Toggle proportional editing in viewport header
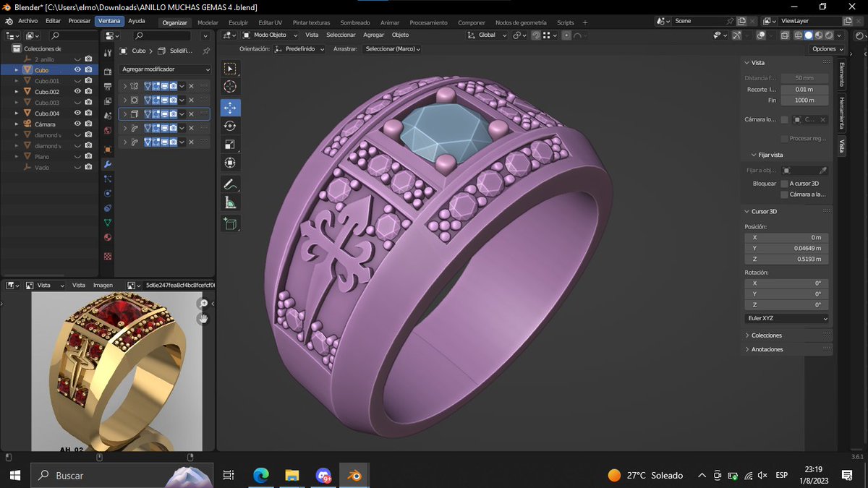The width and height of the screenshot is (868, 488). [x=566, y=35]
